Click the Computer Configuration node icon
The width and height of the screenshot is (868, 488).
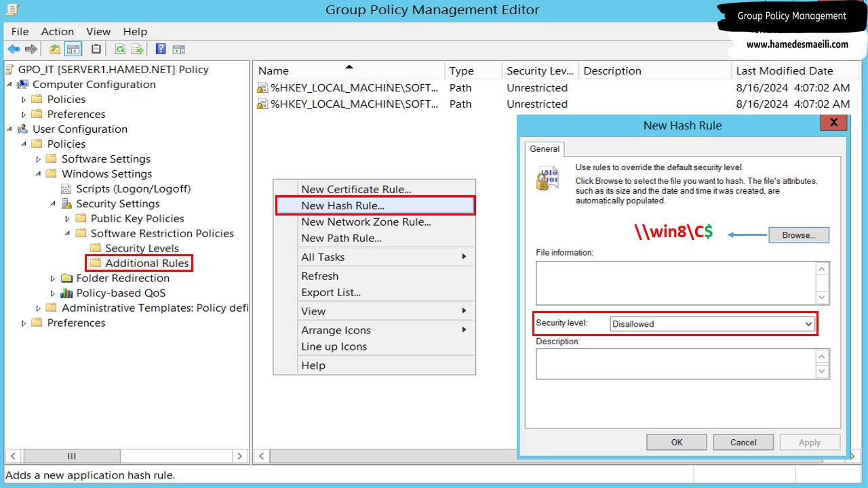23,84
